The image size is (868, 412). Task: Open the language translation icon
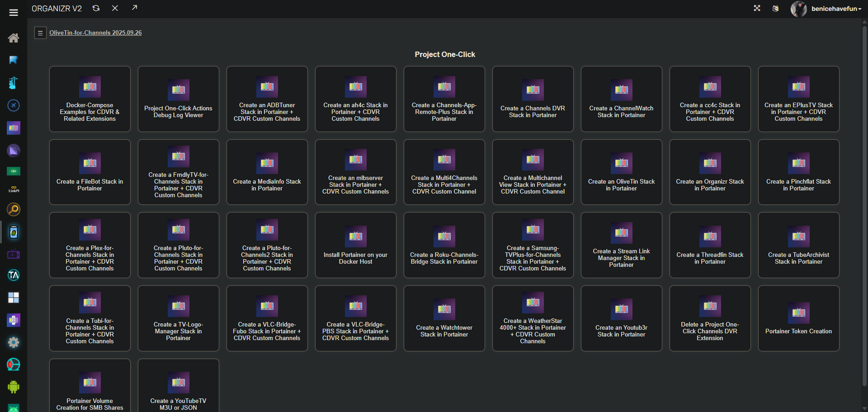click(775, 9)
